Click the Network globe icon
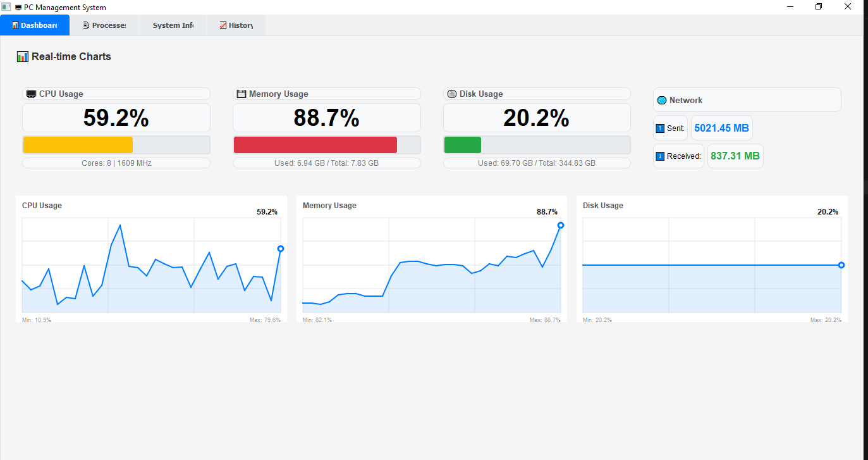 pyautogui.click(x=662, y=100)
